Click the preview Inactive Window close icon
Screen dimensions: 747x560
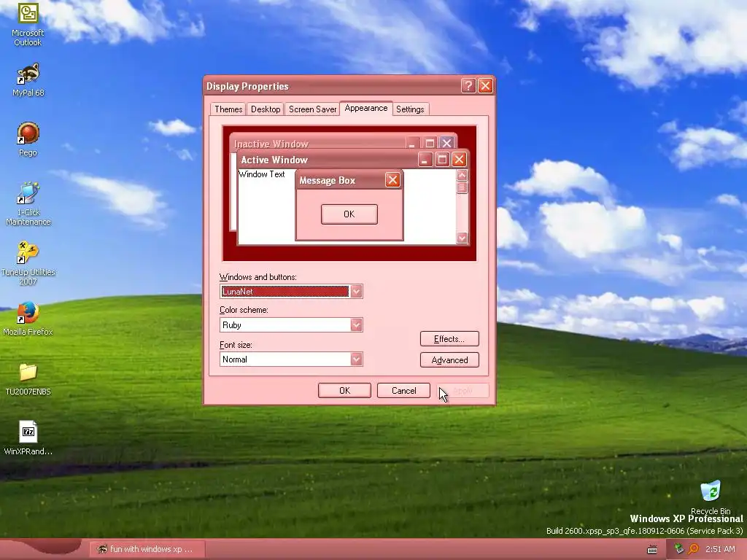446,143
